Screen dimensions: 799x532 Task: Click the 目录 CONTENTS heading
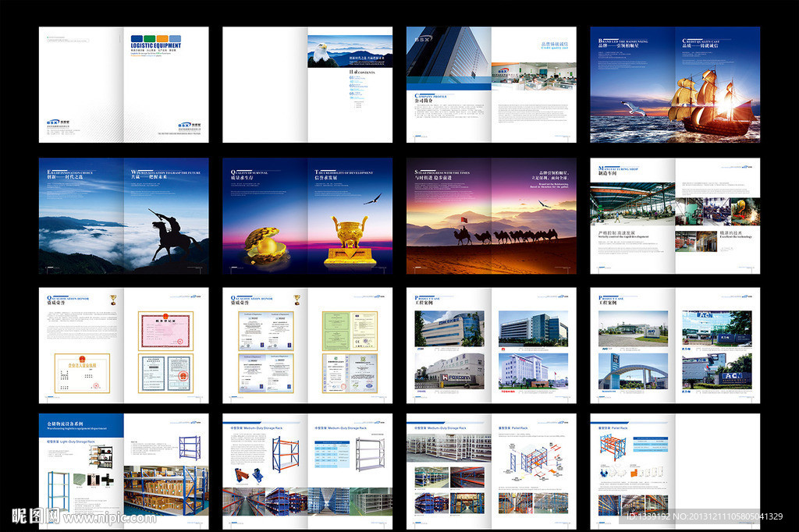(x=362, y=73)
